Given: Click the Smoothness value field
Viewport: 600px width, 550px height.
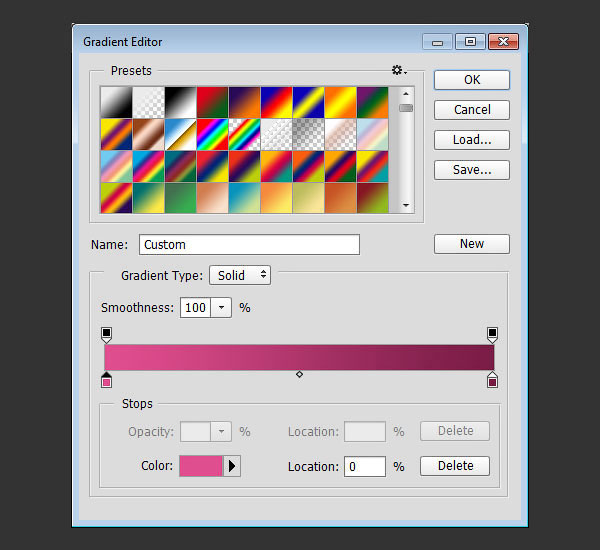Looking at the screenshot, I should [195, 308].
